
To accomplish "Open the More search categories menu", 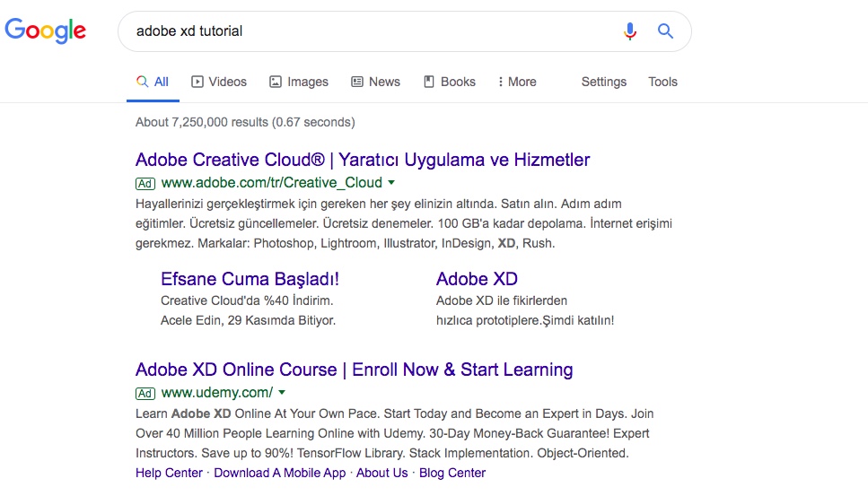I will pyautogui.click(x=517, y=82).
